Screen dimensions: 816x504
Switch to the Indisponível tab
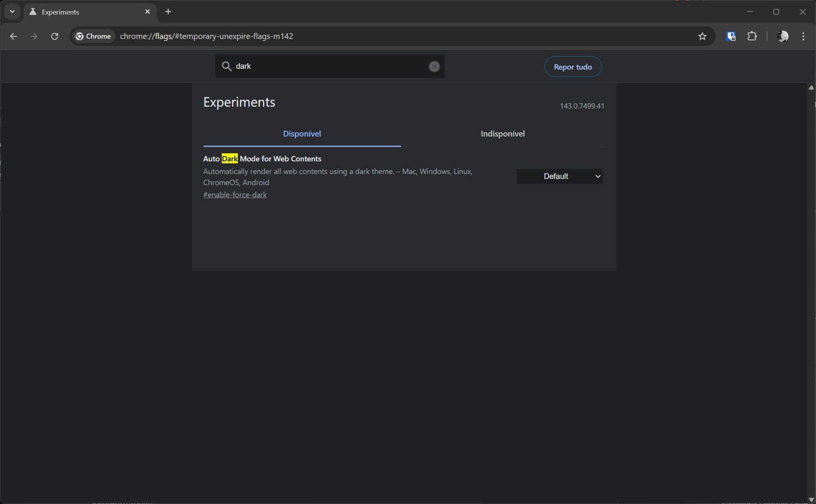502,134
